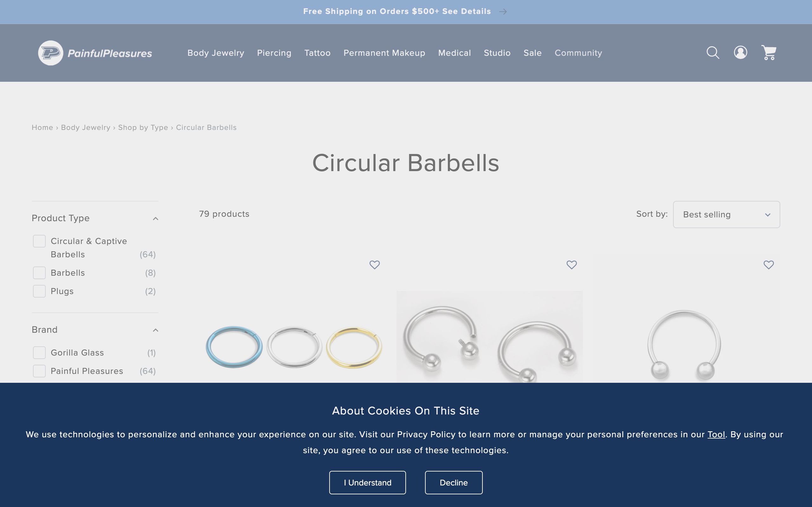
Task: Click the arrow in the free shipping banner
Action: pyautogui.click(x=503, y=11)
